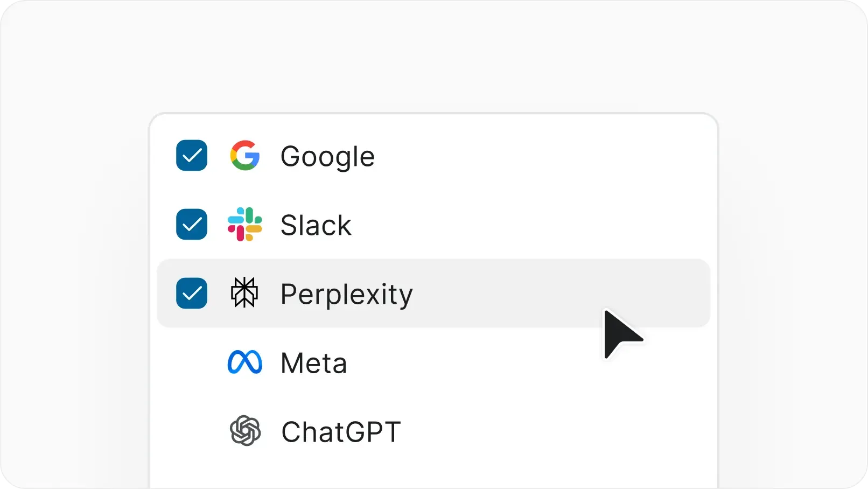868x489 pixels.
Task: Click empty space right of Slack label
Action: click(538, 225)
